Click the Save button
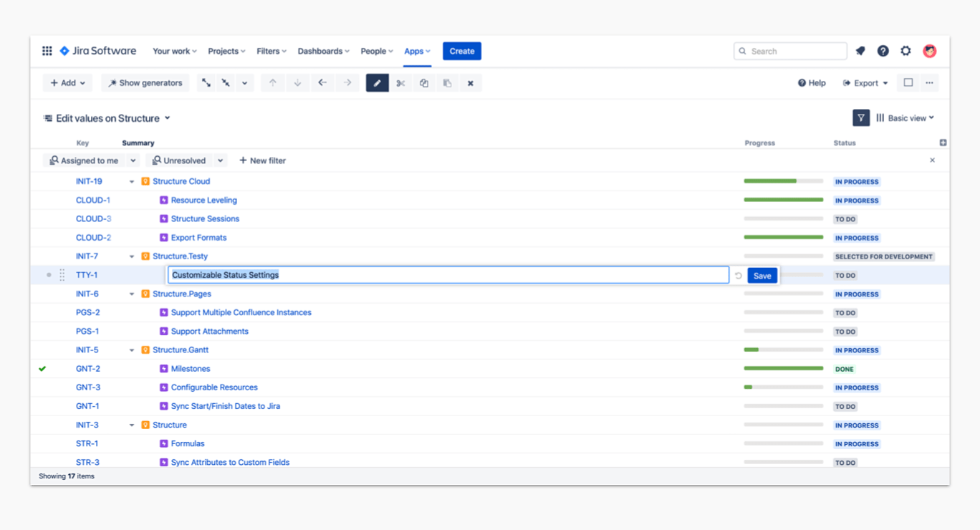 762,276
